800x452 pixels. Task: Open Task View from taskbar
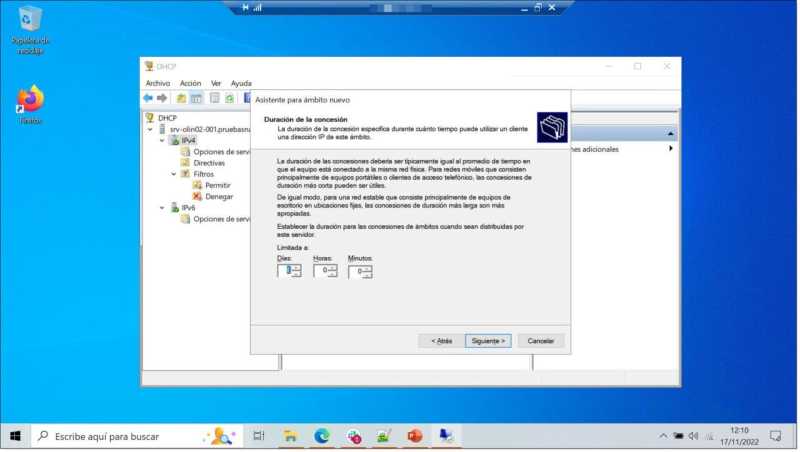pyautogui.click(x=259, y=436)
